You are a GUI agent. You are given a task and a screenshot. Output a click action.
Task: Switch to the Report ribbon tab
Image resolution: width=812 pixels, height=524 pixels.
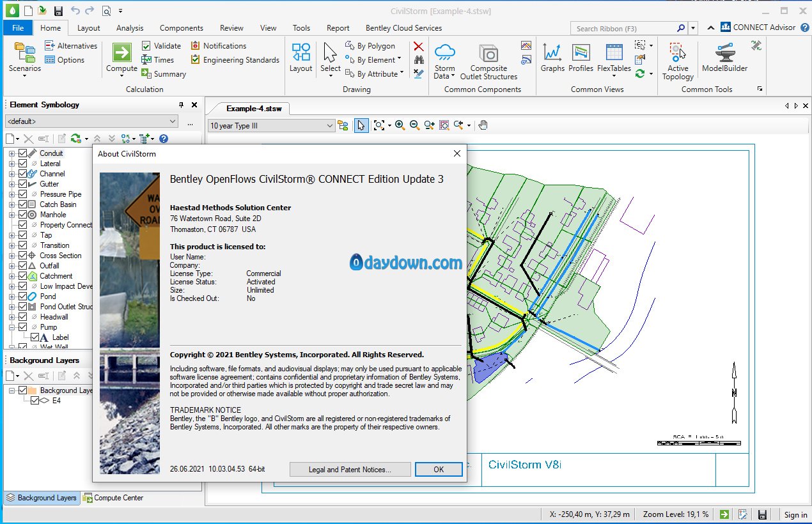[338, 28]
